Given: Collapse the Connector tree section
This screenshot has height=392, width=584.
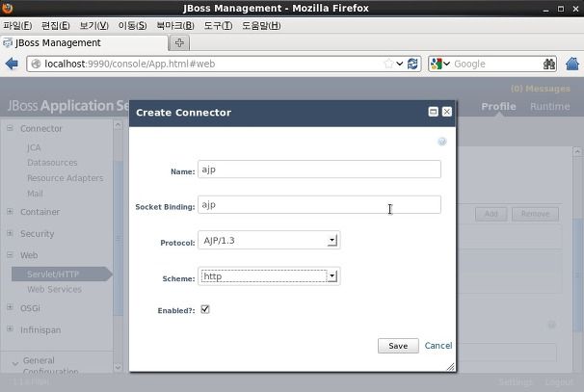Looking at the screenshot, I should [10, 128].
